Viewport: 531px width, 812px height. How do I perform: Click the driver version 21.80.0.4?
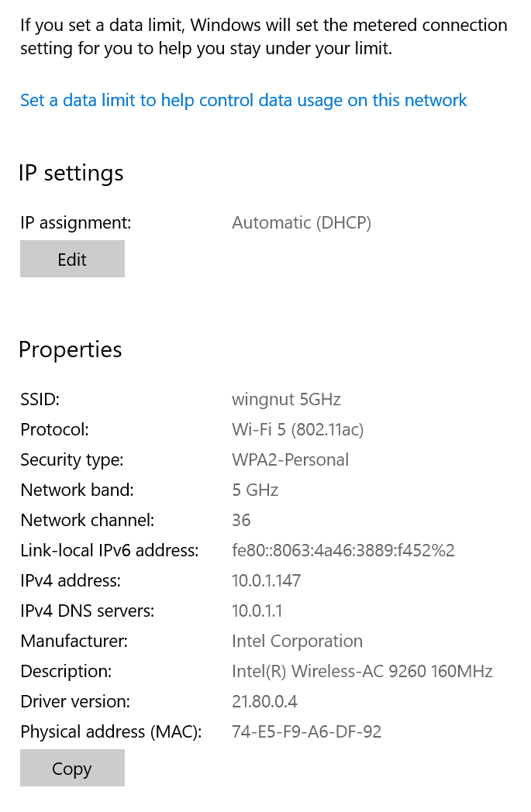(264, 701)
